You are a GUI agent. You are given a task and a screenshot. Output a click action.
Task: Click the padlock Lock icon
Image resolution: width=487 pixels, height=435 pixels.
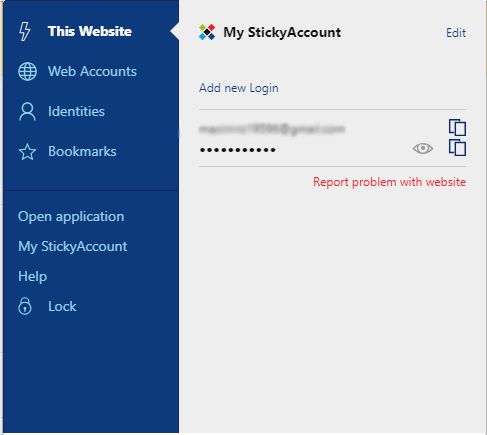25,306
